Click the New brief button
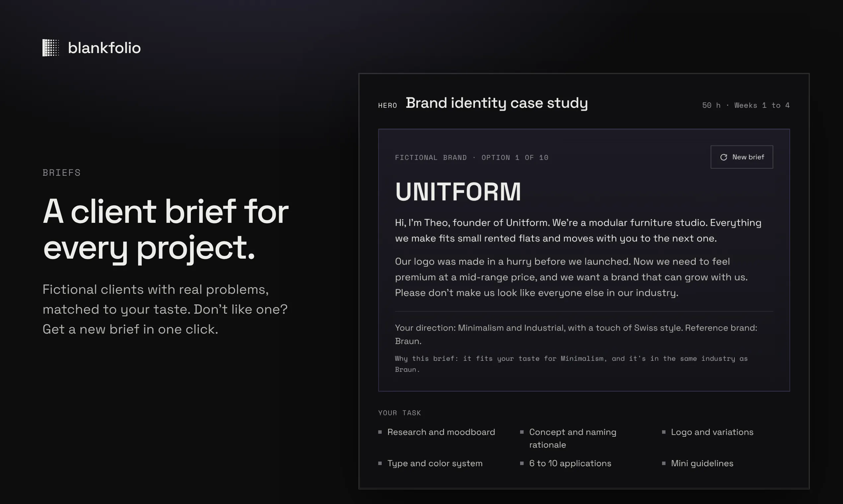Viewport: 843px width, 504px height. coord(742,157)
